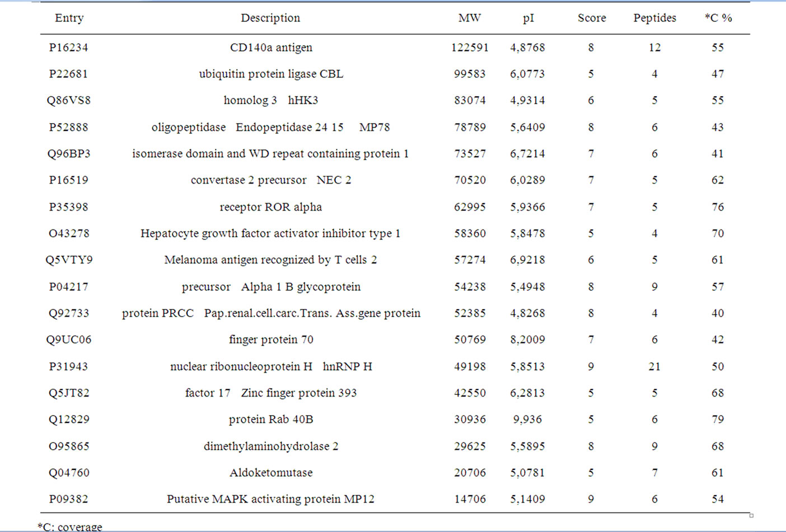This screenshot has width=786, height=532.
Task: Select entry P16519
Action: [68, 180]
